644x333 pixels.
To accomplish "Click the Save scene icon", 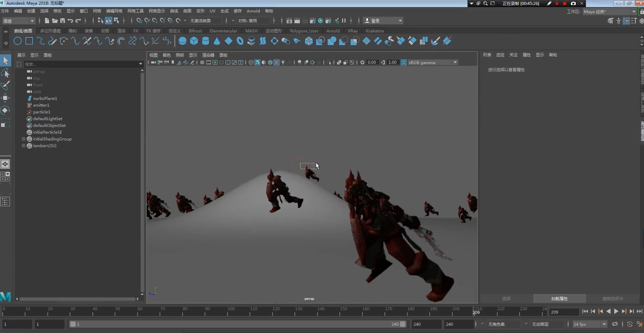I will (63, 20).
